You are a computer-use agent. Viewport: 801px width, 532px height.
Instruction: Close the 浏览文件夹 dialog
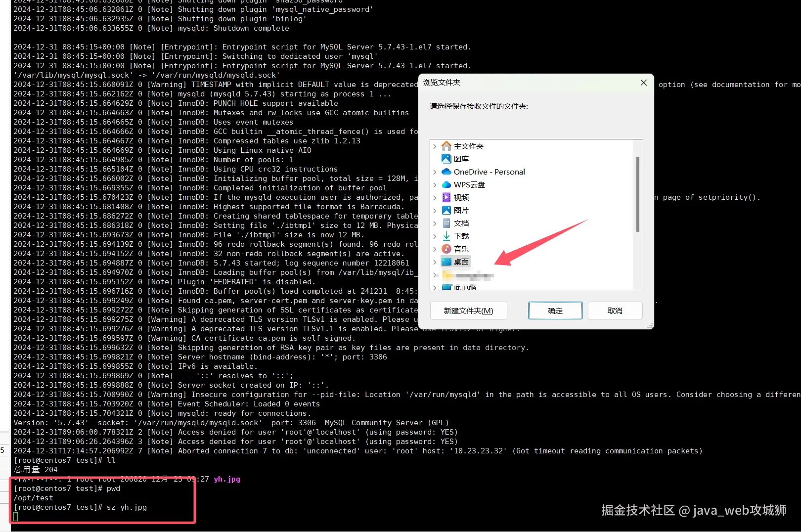(x=643, y=83)
